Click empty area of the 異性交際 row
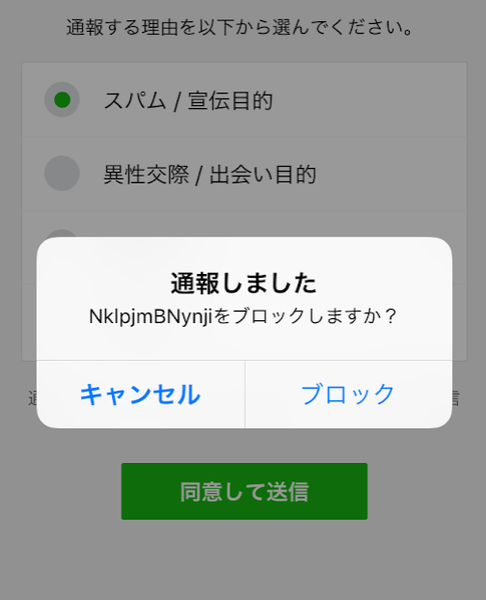The image size is (486, 600). click(x=390, y=173)
